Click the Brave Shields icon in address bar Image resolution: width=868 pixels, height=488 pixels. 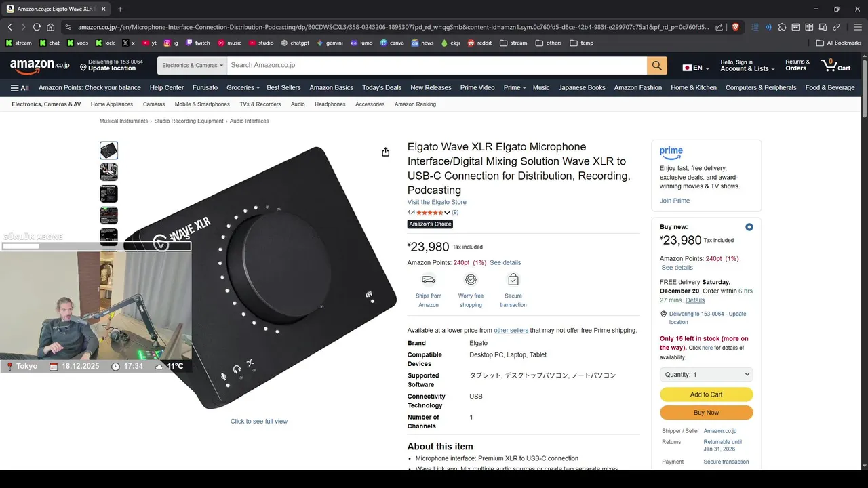(x=736, y=27)
